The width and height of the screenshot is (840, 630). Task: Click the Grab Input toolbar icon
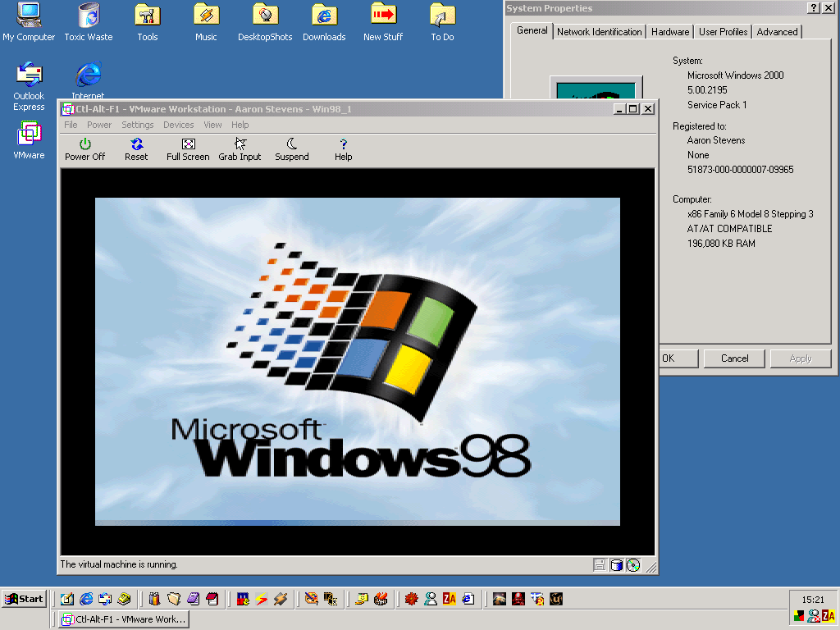(240, 149)
